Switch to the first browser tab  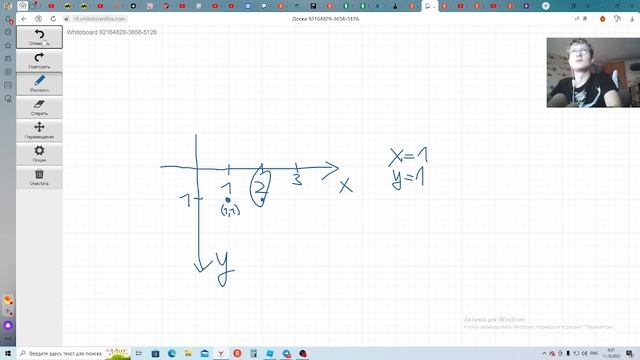point(22,6)
